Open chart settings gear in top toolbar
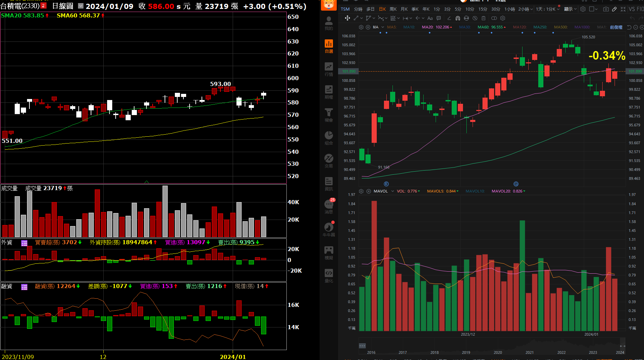The image size is (644, 360). tap(583, 9)
